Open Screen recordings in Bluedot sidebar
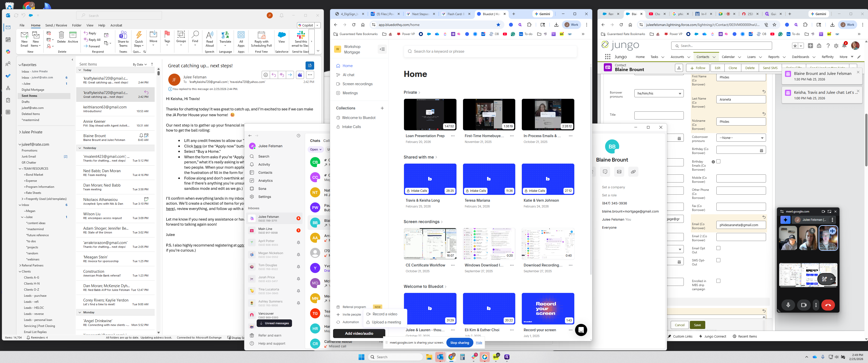 point(357,84)
